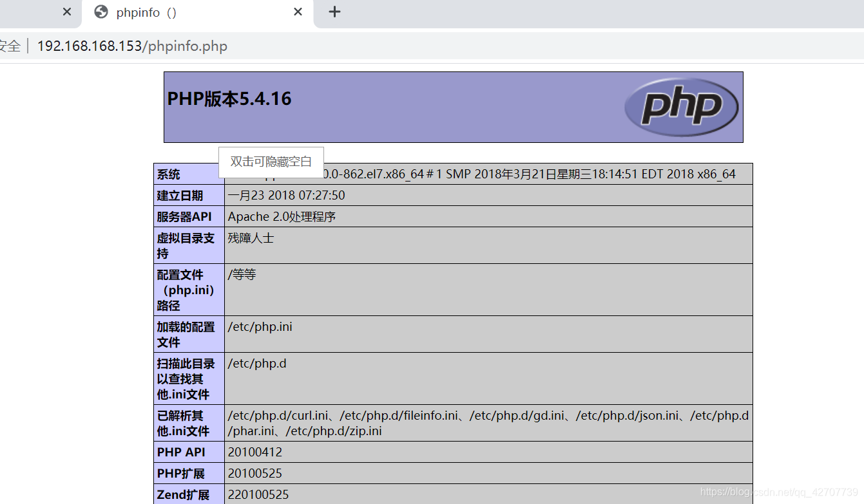
Task: Click the 建立日期 row label
Action: pyautogui.click(x=189, y=195)
